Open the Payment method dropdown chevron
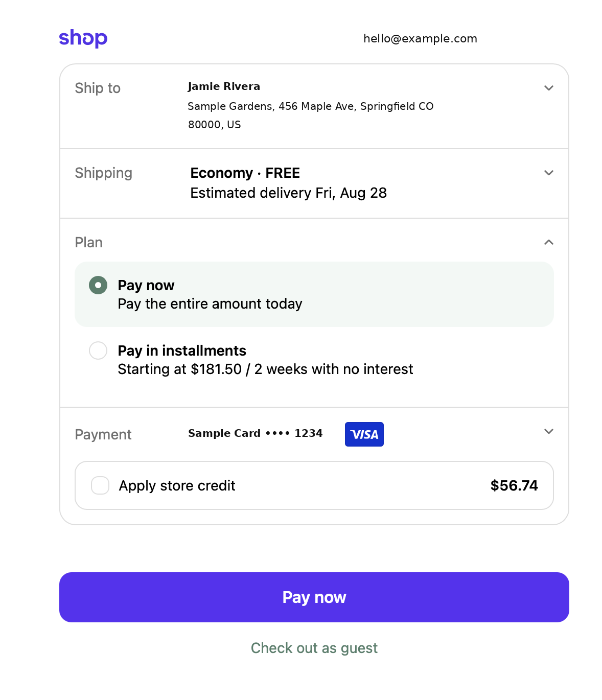 (x=549, y=431)
